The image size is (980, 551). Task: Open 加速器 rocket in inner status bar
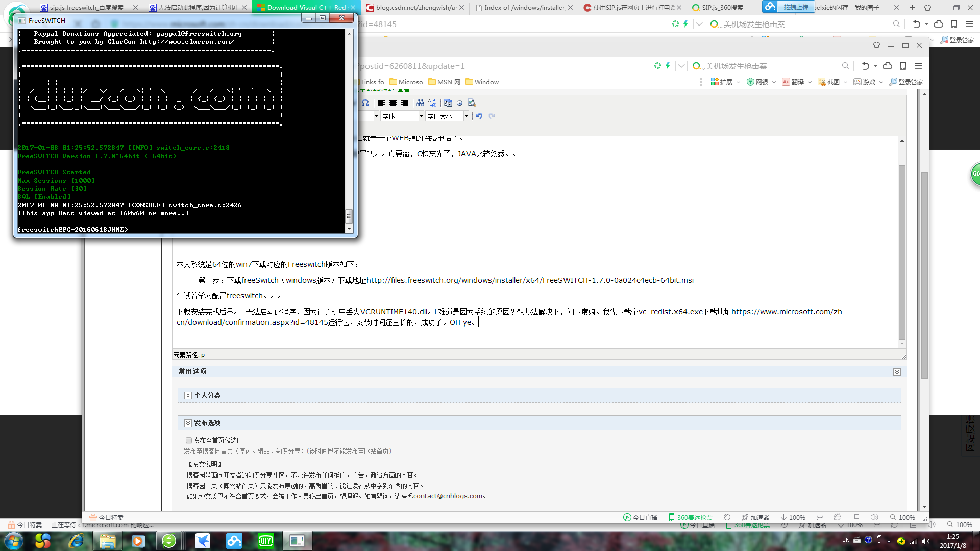click(x=755, y=517)
